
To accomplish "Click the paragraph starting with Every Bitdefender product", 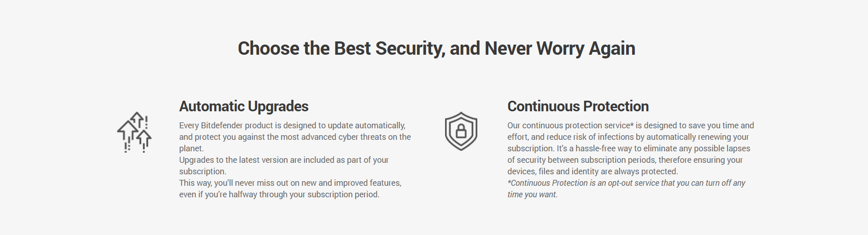I will click(295, 137).
